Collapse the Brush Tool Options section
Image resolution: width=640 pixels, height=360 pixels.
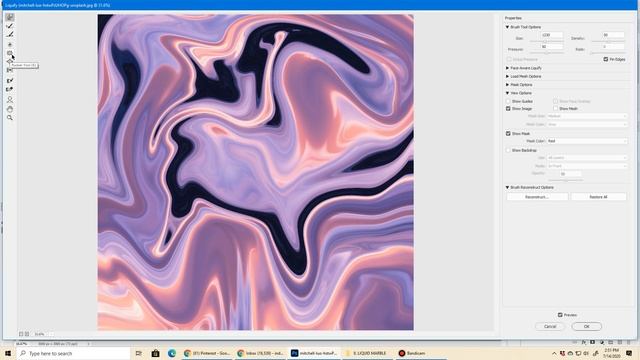pos(507,27)
